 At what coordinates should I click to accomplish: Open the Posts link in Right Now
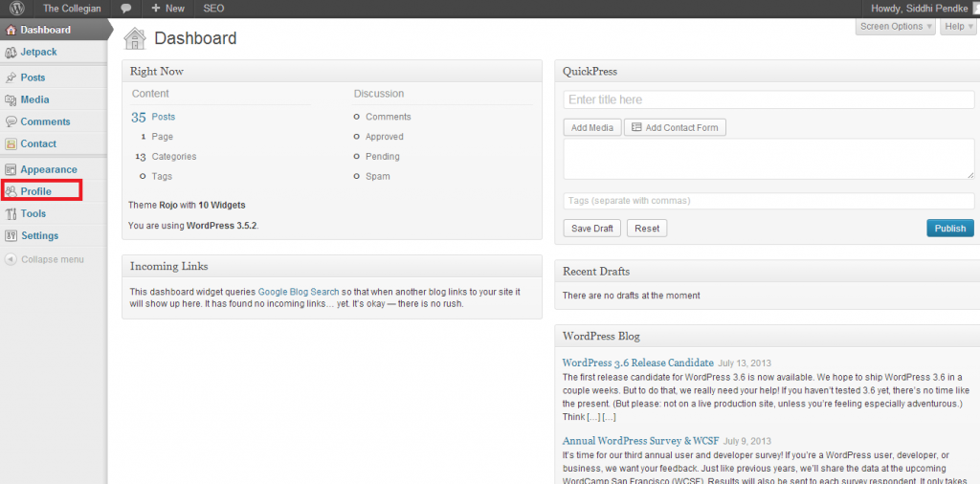click(x=164, y=117)
